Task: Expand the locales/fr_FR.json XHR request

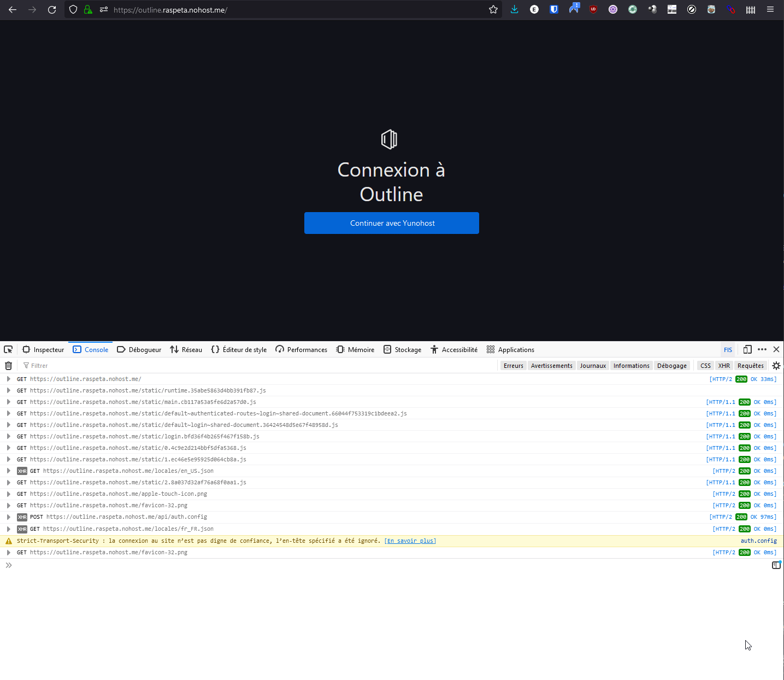Action: pyautogui.click(x=9, y=529)
